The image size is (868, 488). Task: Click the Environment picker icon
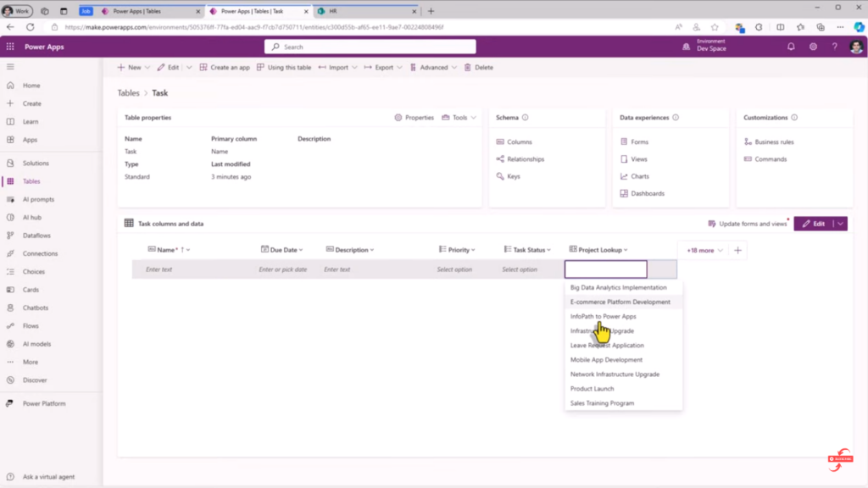686,47
